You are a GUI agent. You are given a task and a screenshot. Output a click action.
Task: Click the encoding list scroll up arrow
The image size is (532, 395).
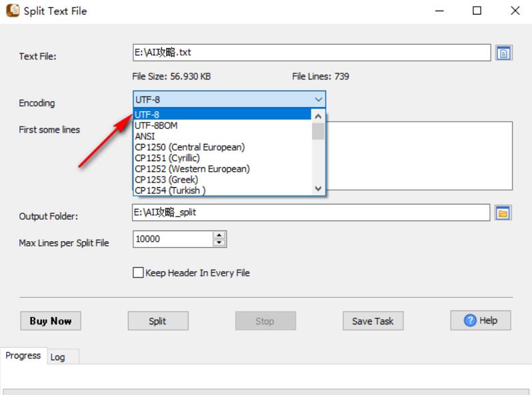(x=318, y=117)
